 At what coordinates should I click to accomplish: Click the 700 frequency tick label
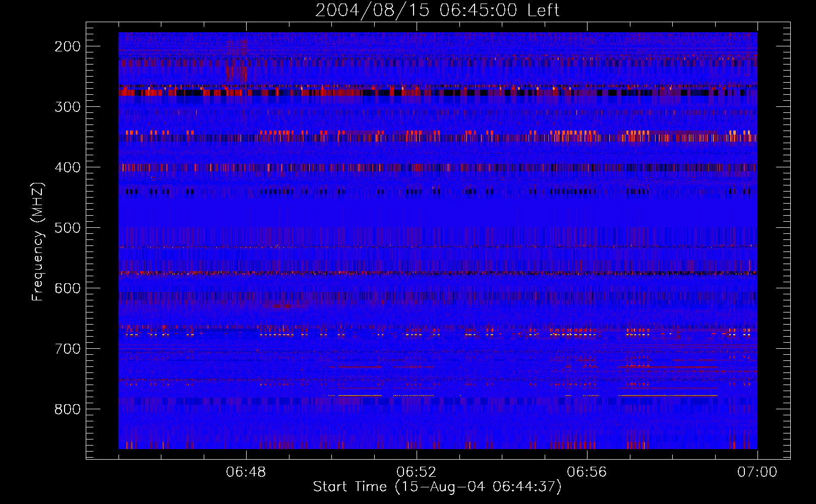click(x=68, y=349)
